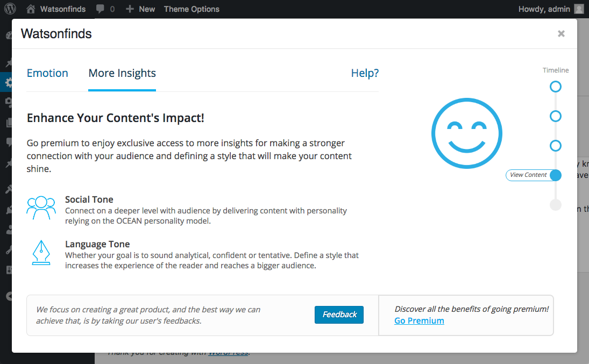589x364 pixels.
Task: Open the Howdy, admin account menu
Action: (544, 9)
